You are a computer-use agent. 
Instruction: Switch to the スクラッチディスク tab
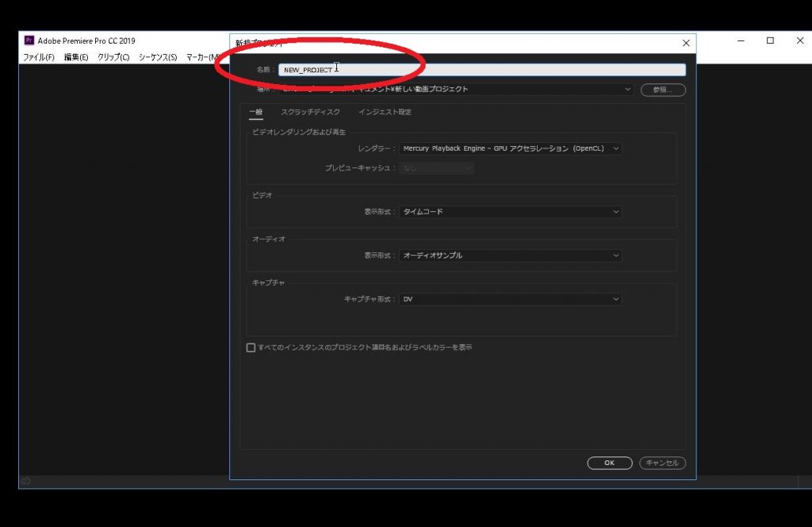310,113
